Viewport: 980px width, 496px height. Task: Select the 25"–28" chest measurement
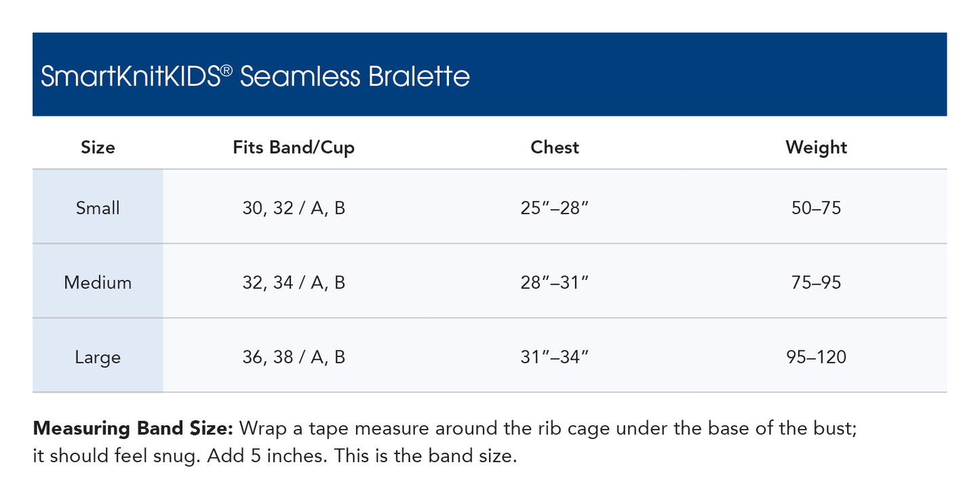555,207
